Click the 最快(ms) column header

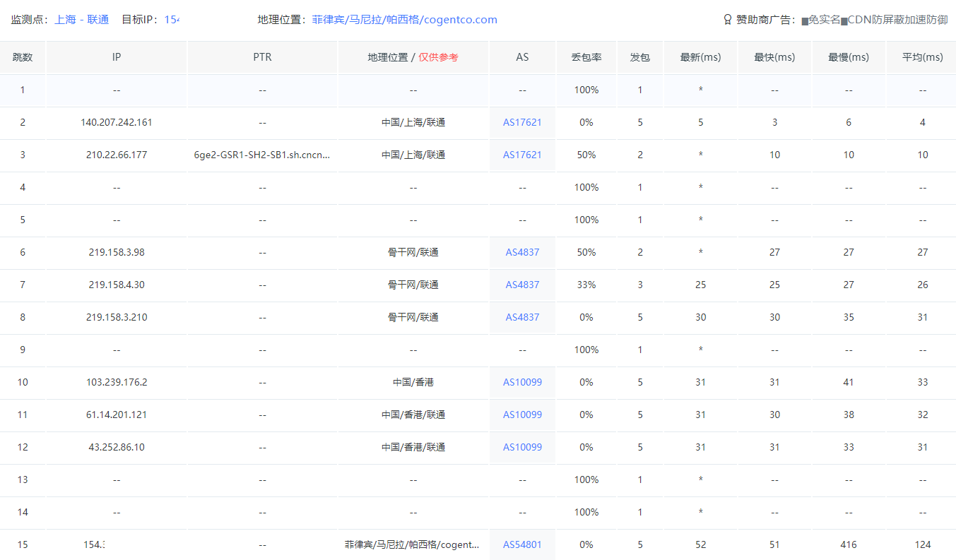(x=774, y=57)
